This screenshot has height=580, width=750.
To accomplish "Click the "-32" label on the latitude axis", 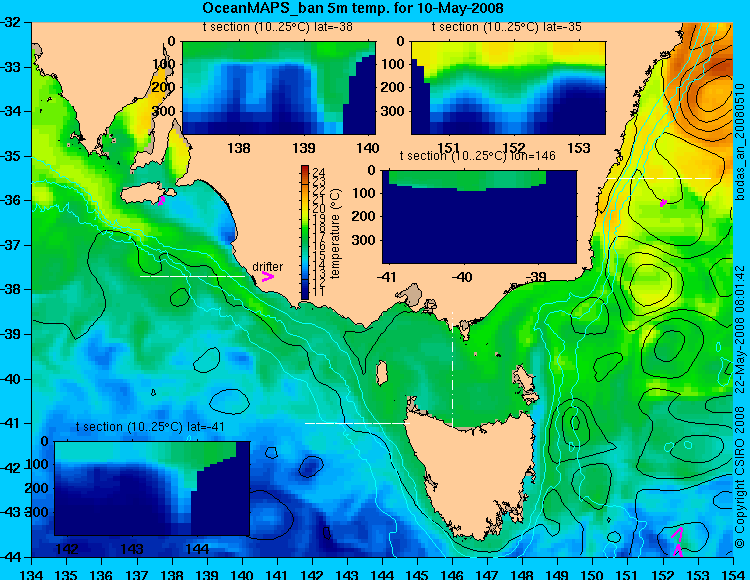I will [x=10, y=22].
